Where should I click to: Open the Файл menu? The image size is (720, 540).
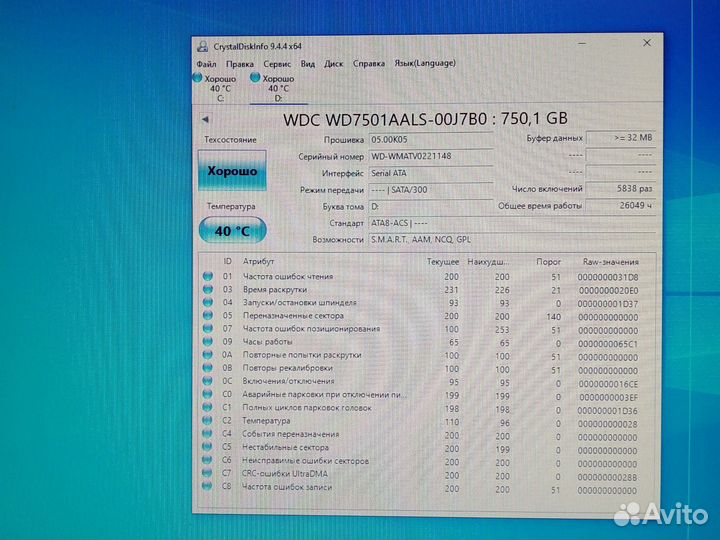(x=206, y=64)
